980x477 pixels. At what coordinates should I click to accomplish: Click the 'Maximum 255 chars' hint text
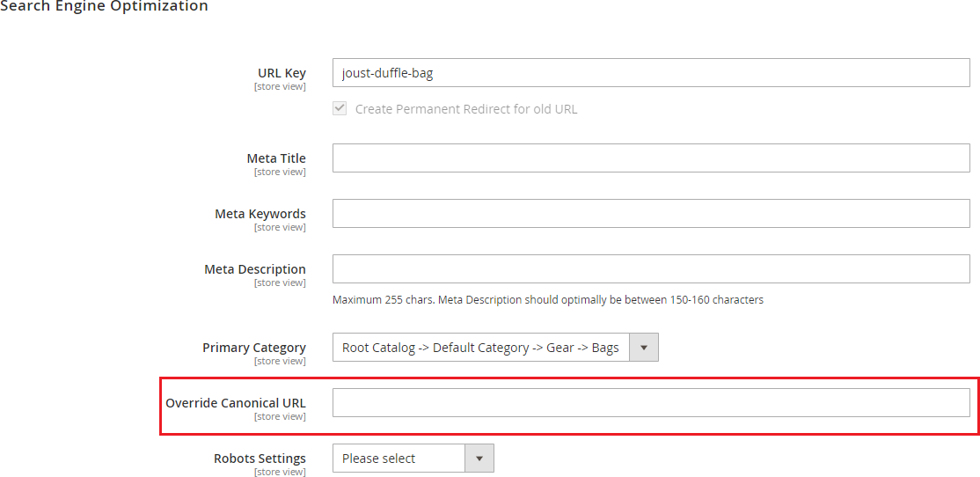tap(547, 300)
